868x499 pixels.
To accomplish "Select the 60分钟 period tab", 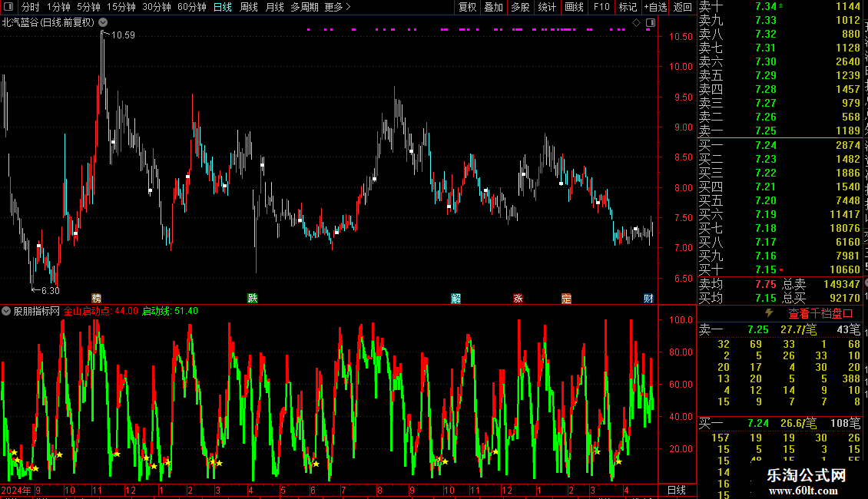I will point(191,7).
